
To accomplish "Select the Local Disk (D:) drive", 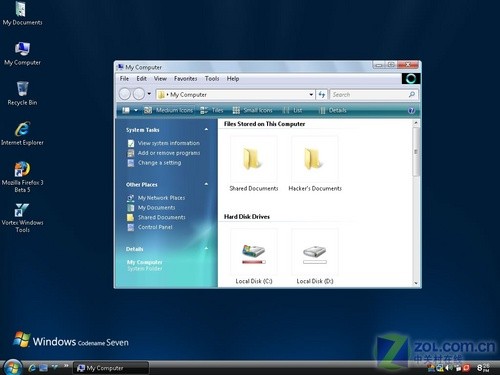I will (x=315, y=257).
